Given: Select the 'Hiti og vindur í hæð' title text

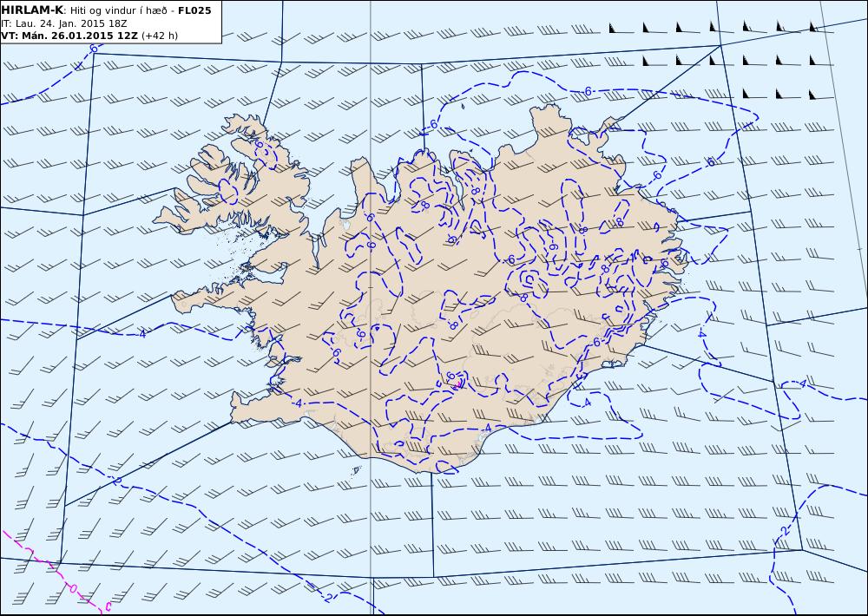Looking at the screenshot, I should click(x=119, y=10).
